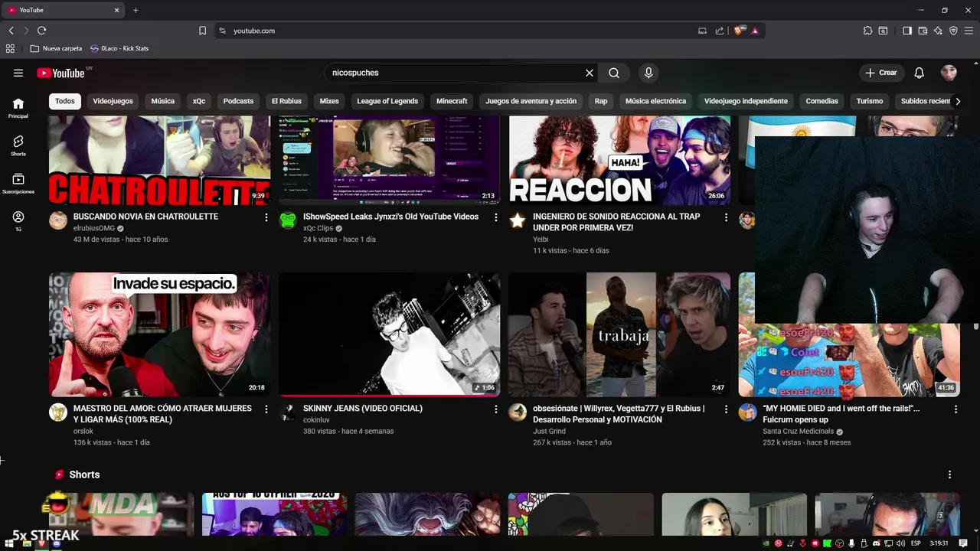Go to YouTube home via the logo

coord(60,73)
